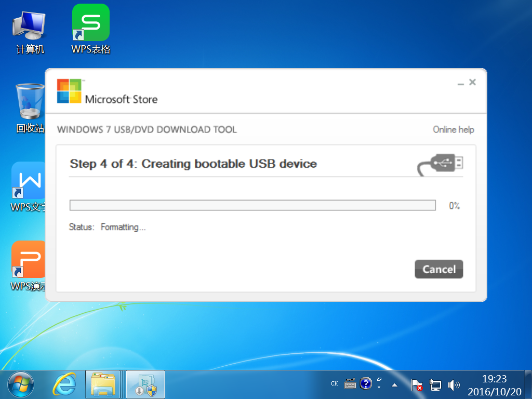
Task: Open the volume speaker icon
Action: (x=453, y=385)
